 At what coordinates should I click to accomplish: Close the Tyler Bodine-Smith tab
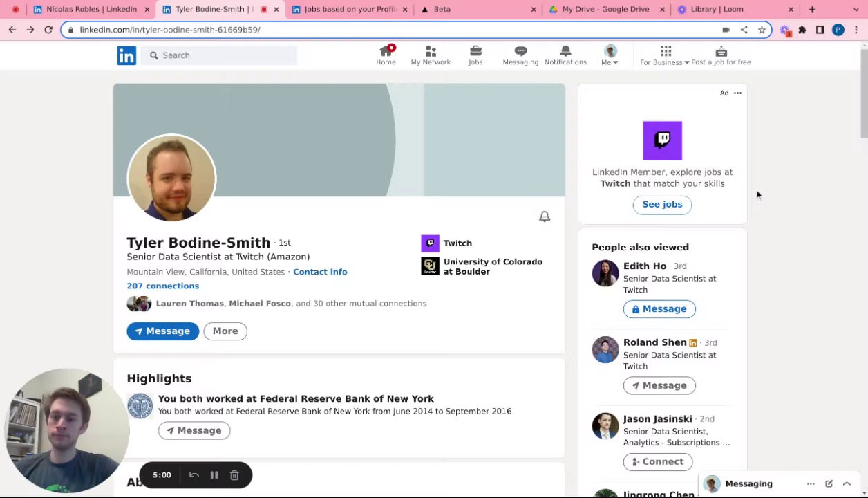tap(276, 10)
